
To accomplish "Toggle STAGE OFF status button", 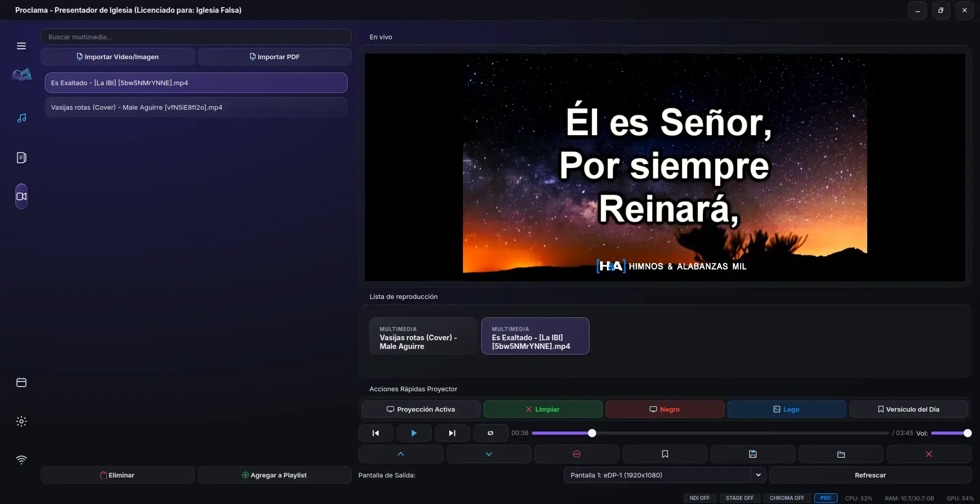I will [740, 498].
